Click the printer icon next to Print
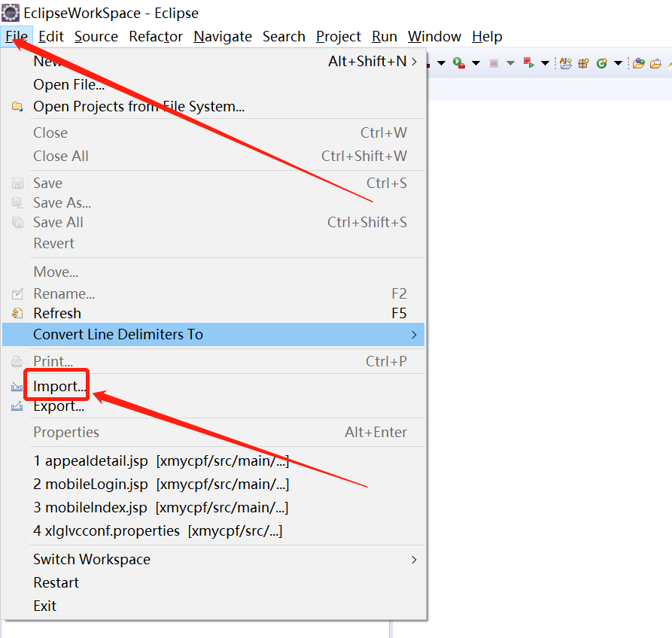This screenshot has height=638, width=672. click(17, 362)
